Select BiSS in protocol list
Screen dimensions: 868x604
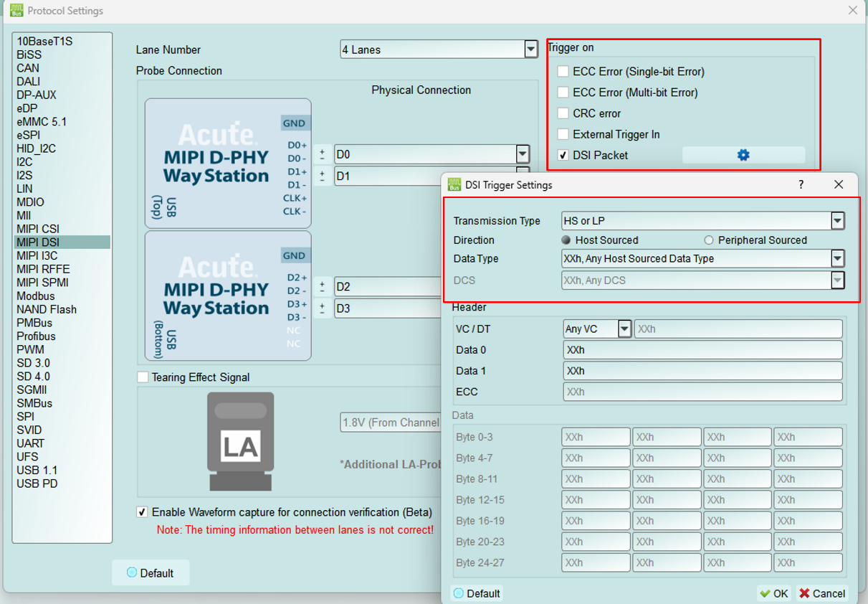29,55
